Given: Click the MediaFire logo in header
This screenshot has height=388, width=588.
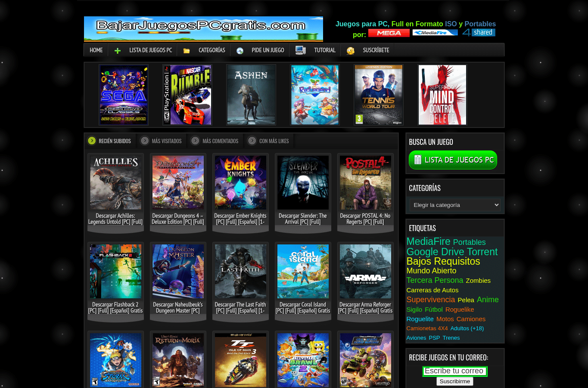Looking at the screenshot, I should 435,33.
